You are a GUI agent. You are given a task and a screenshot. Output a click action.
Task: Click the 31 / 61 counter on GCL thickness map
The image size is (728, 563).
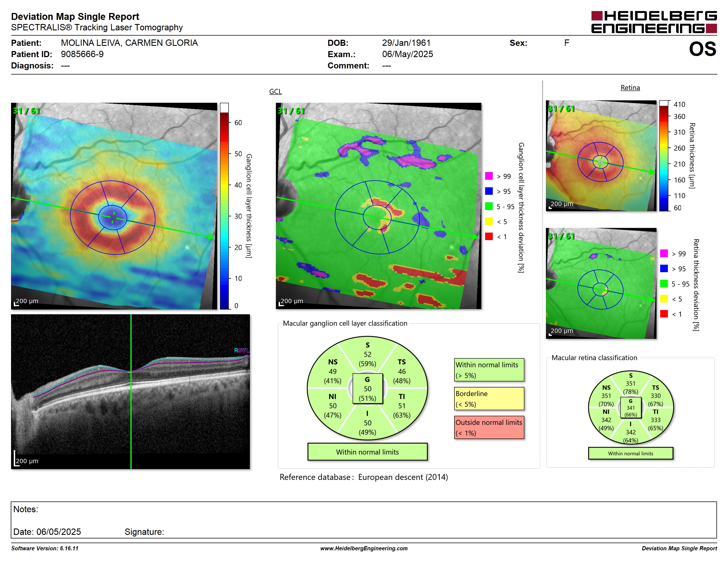26,110
